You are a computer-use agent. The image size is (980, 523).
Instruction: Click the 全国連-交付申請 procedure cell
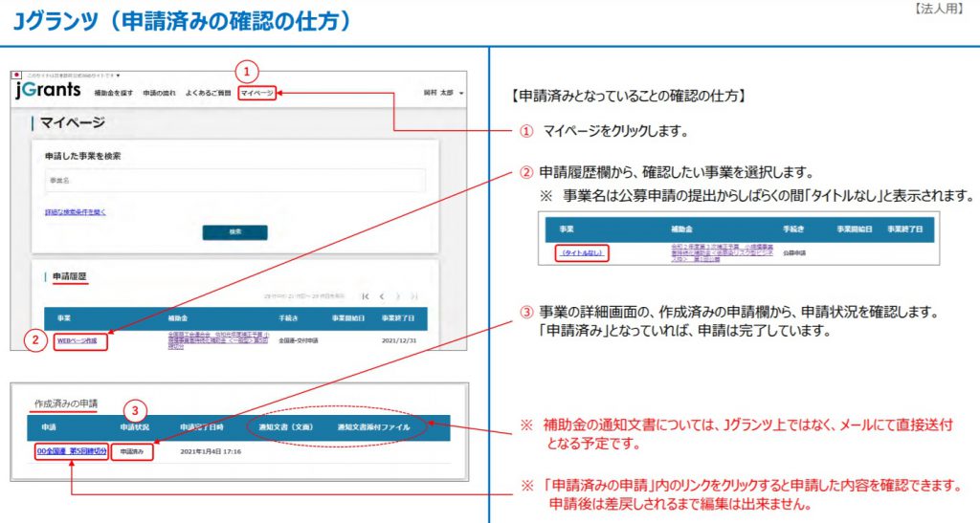pyautogui.click(x=299, y=340)
